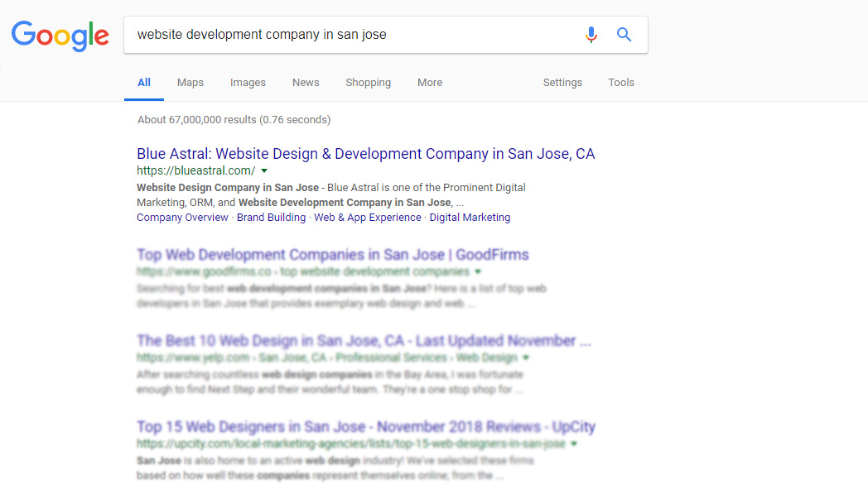This screenshot has width=868, height=489.
Task: Expand the dropdown arrow beside blueastral.com URL
Action: click(264, 171)
